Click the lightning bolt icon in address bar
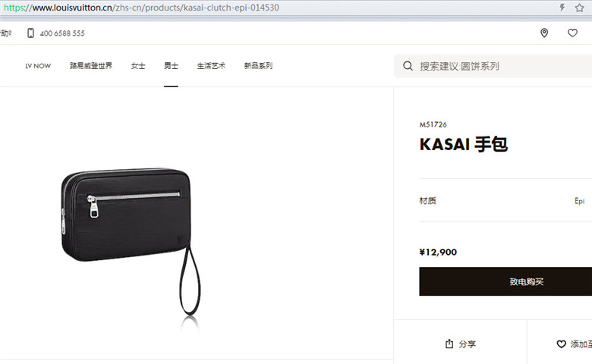The height and width of the screenshot is (364, 592). tap(562, 8)
